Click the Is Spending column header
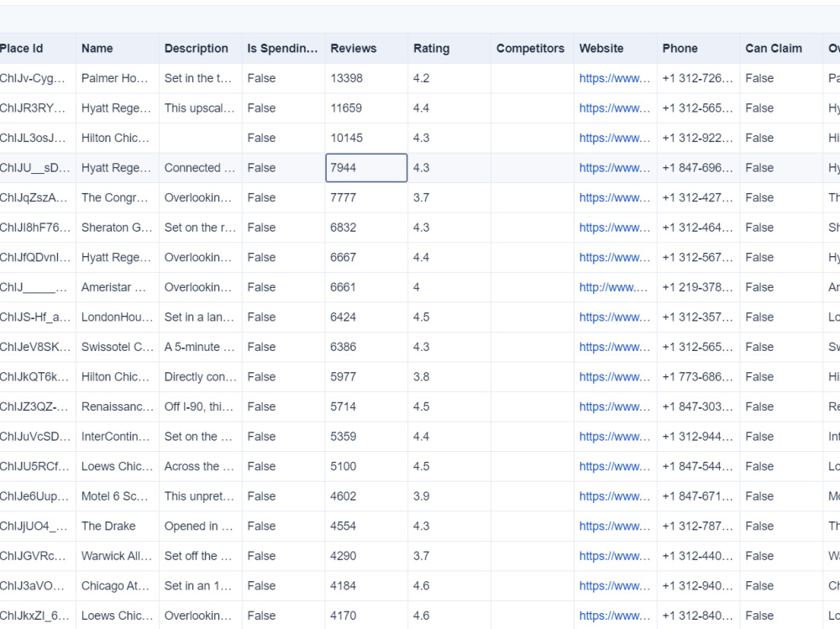The width and height of the screenshot is (840, 629). 282,48
